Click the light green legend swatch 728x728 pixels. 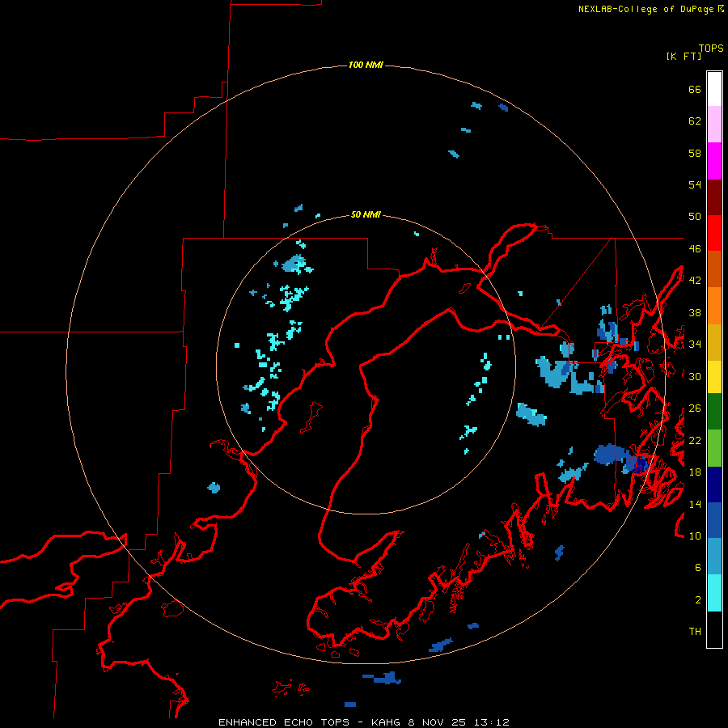click(714, 448)
